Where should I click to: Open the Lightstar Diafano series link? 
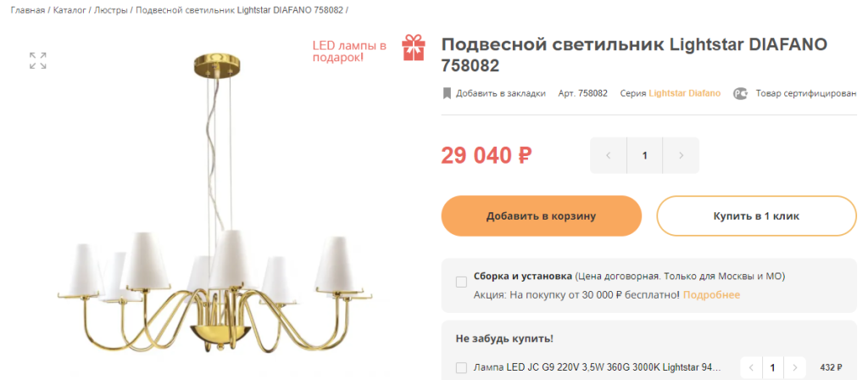tap(685, 93)
